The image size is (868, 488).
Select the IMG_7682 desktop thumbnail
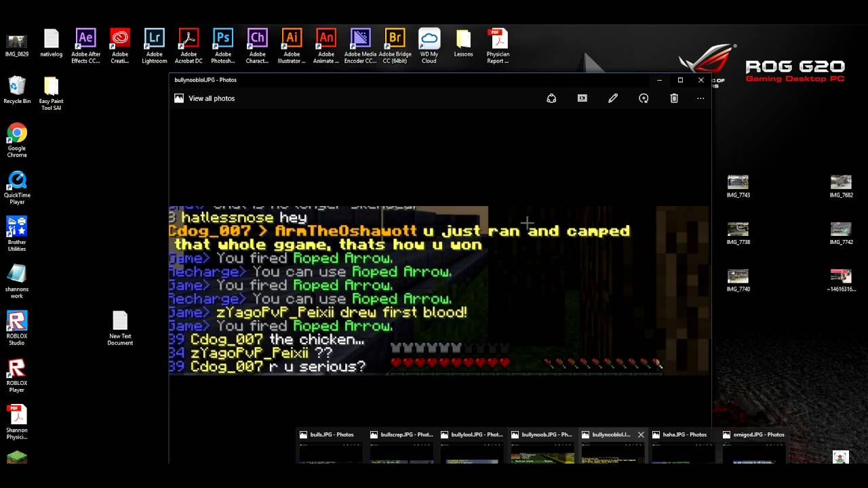pos(841,186)
